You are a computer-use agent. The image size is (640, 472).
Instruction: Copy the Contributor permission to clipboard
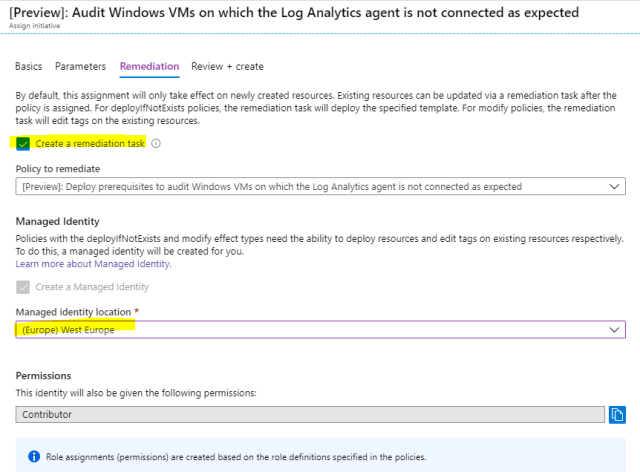[x=617, y=413]
